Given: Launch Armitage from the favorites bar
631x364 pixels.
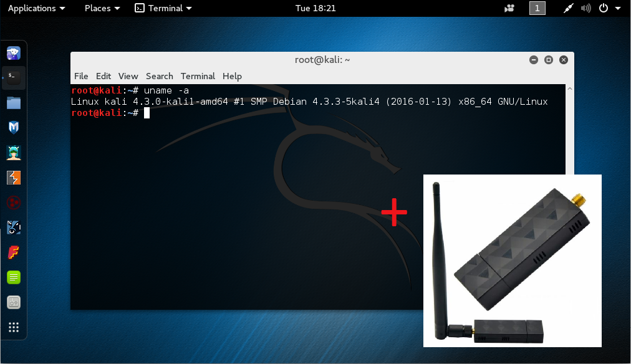Looking at the screenshot, I should pyautogui.click(x=14, y=153).
